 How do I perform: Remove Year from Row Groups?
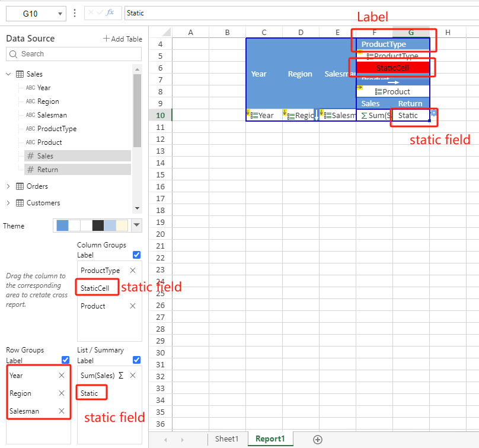[62, 376]
